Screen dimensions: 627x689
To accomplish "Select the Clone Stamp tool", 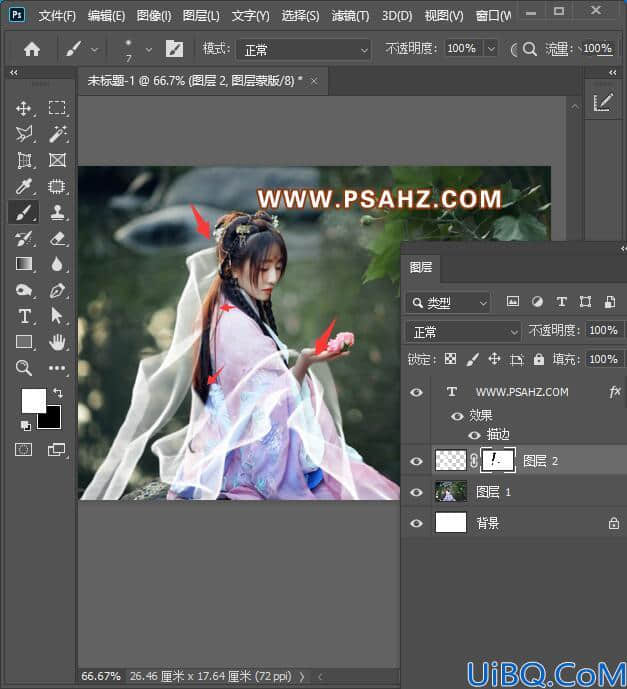I will click(57, 213).
